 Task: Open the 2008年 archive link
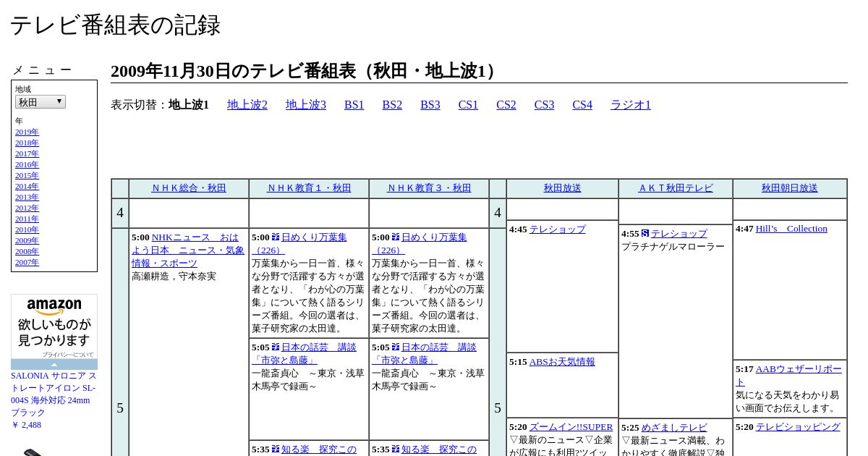pyautogui.click(x=27, y=251)
